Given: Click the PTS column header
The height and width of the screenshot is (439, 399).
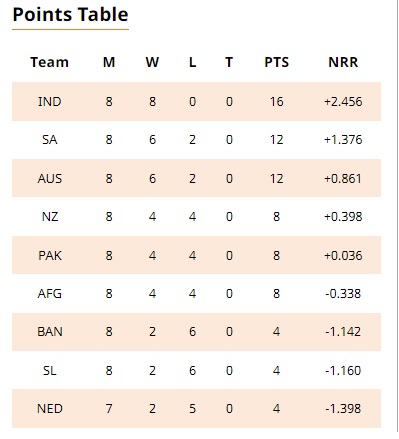Looking at the screenshot, I should point(276,62).
